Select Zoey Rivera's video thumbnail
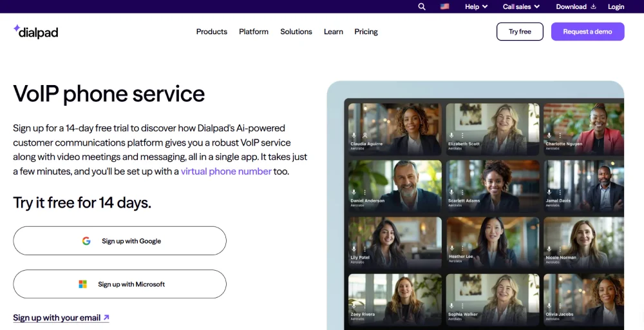This screenshot has height=330, width=644. click(395, 299)
